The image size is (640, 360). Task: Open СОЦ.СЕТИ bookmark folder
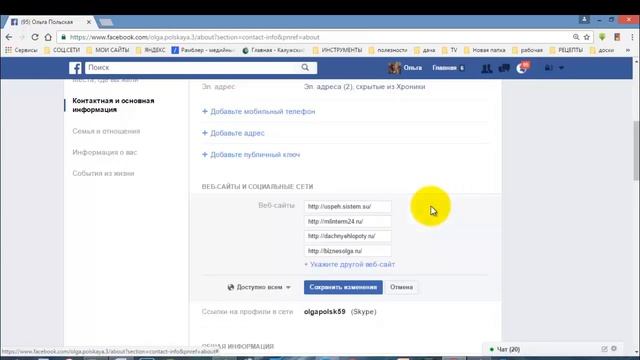pos(62,50)
